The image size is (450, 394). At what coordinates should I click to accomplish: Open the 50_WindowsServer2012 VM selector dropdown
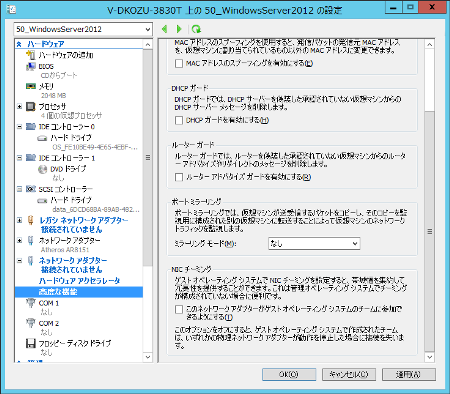tap(83, 29)
